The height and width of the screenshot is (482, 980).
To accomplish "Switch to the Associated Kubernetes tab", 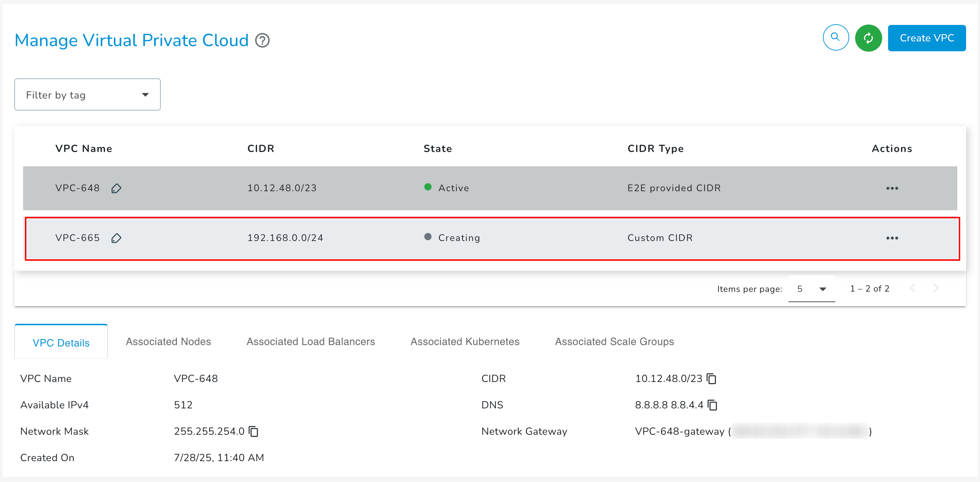I will 464,341.
